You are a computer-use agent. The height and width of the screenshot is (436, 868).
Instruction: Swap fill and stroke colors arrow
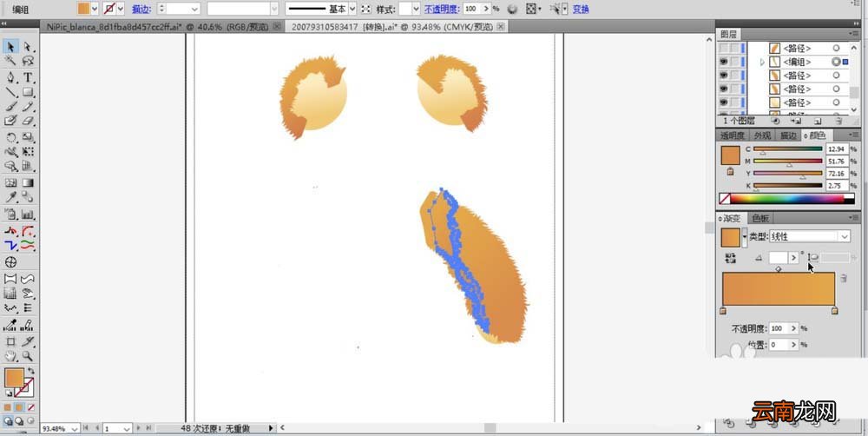31,371
